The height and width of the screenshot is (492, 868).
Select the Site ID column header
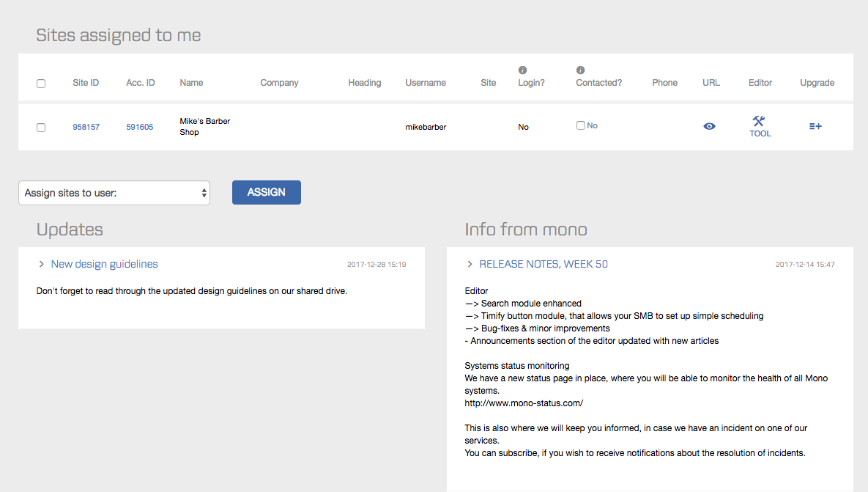86,82
